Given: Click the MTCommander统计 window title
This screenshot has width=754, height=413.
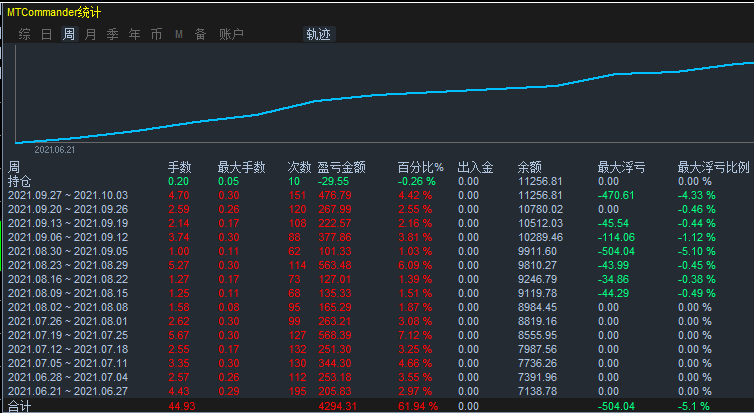Looking at the screenshot, I should coord(54,13).
